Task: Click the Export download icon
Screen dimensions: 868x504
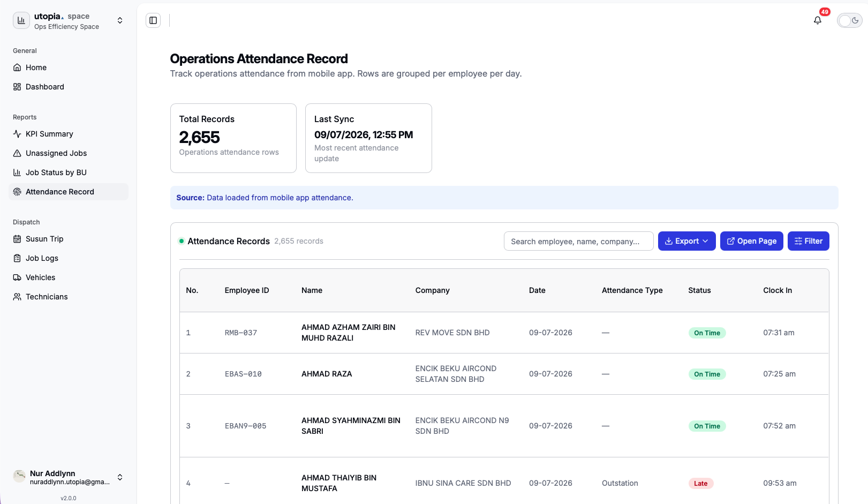Action: click(669, 241)
